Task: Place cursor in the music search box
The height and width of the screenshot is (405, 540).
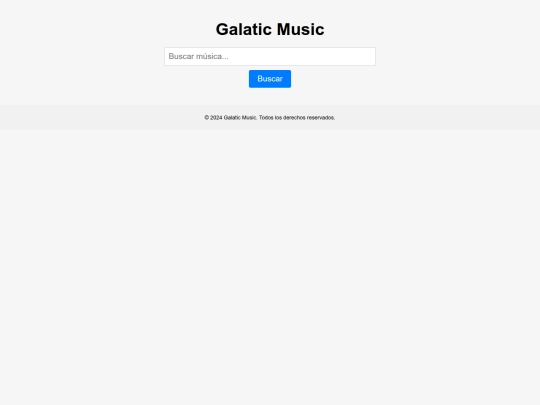Action: pyautogui.click(x=270, y=56)
